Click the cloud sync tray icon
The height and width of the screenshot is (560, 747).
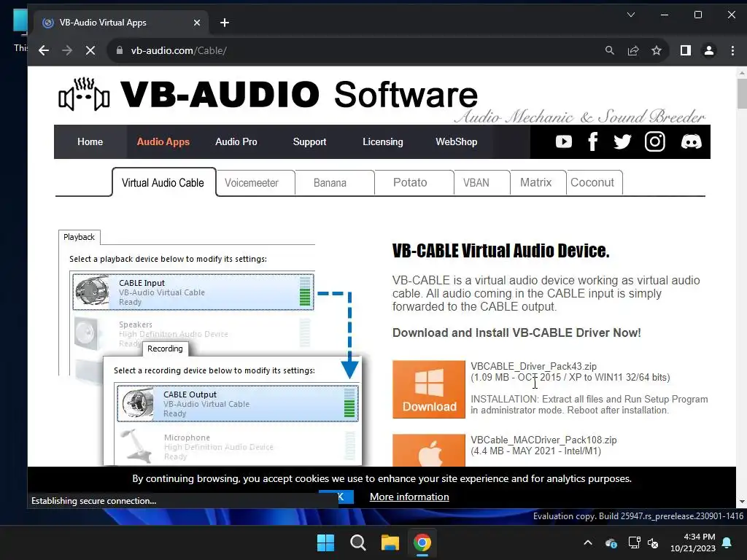tap(611, 542)
